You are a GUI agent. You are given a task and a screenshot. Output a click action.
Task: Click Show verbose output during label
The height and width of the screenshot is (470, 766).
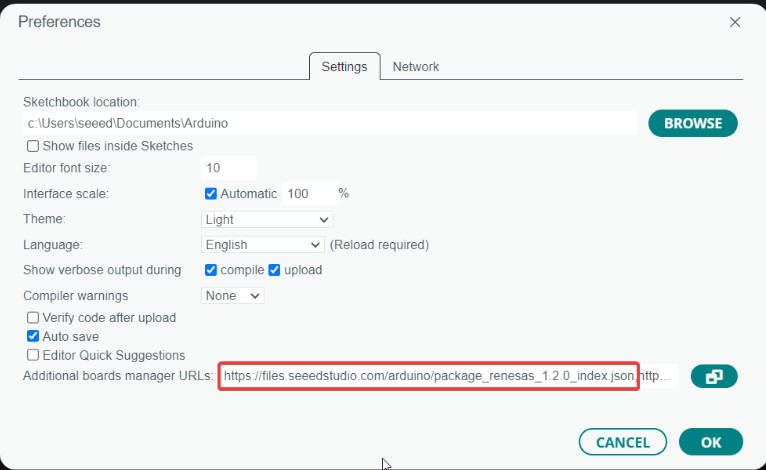point(102,270)
